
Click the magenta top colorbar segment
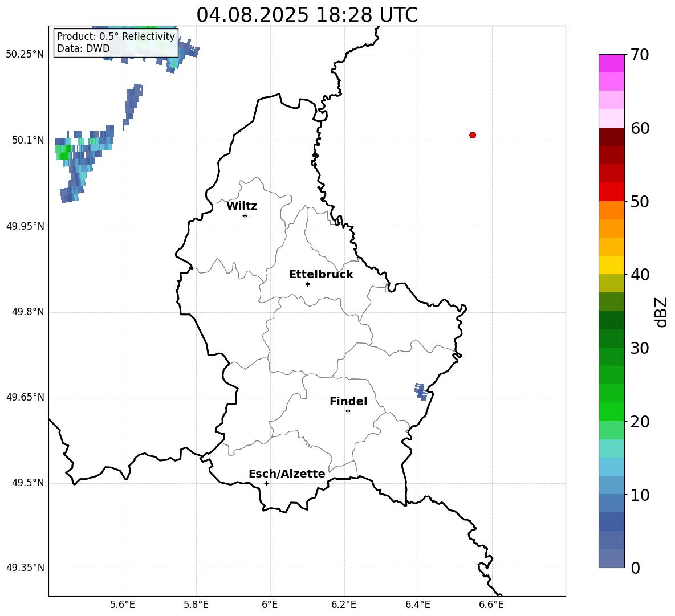click(611, 63)
